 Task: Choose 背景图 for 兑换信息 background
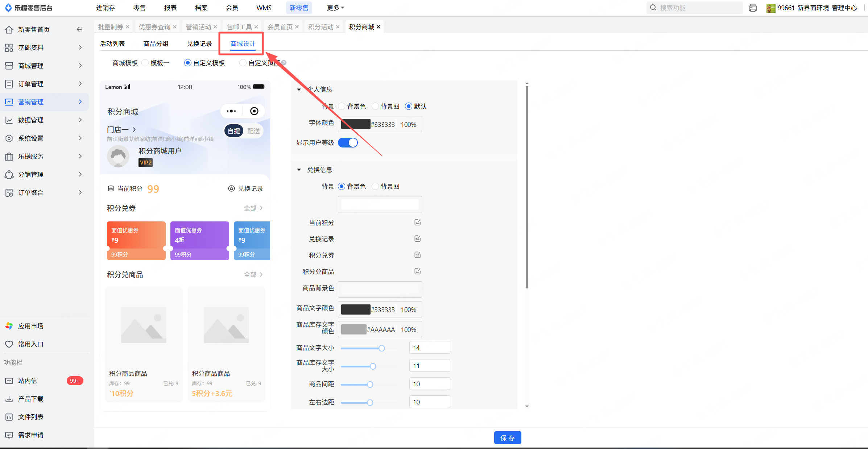click(376, 186)
